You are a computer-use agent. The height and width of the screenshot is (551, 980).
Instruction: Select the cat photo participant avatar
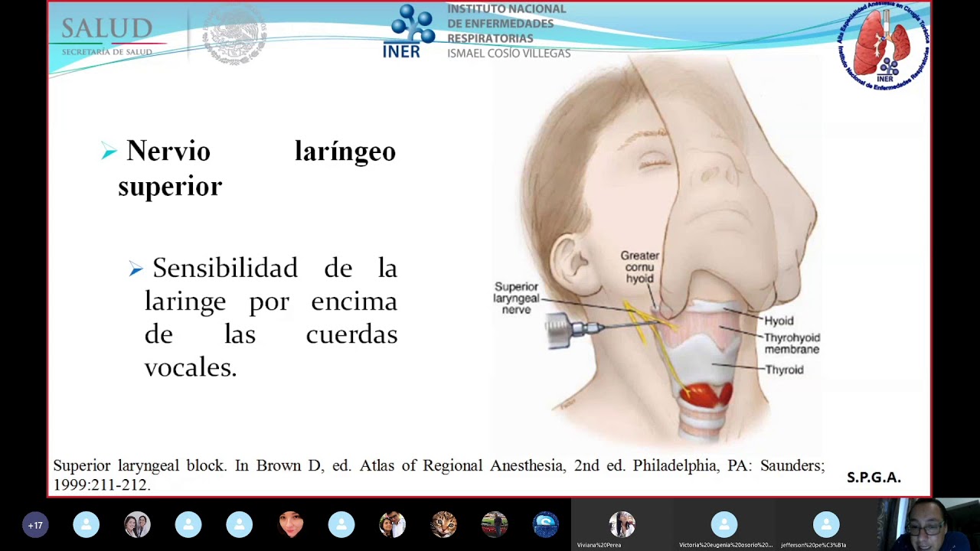(443, 525)
